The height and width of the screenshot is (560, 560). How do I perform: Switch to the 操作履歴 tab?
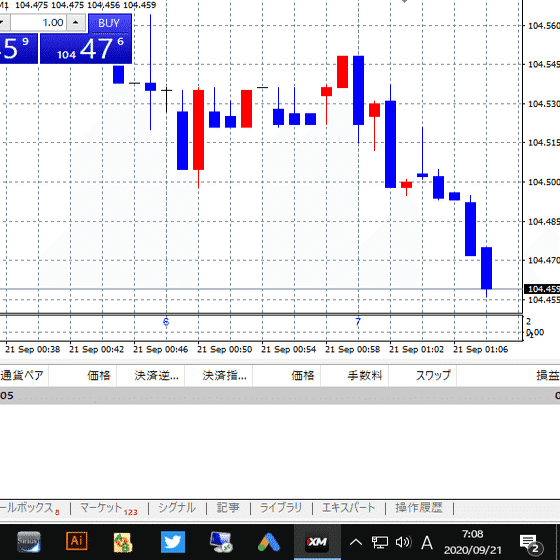tap(419, 508)
